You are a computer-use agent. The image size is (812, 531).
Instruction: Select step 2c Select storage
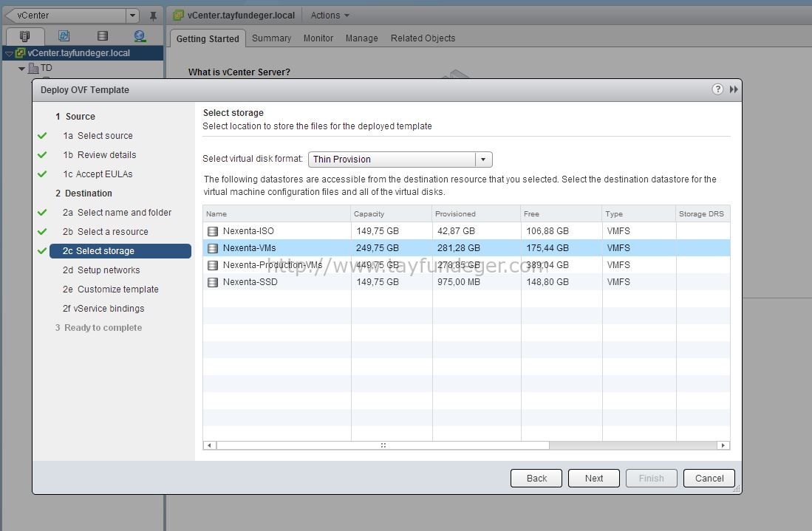tap(120, 251)
